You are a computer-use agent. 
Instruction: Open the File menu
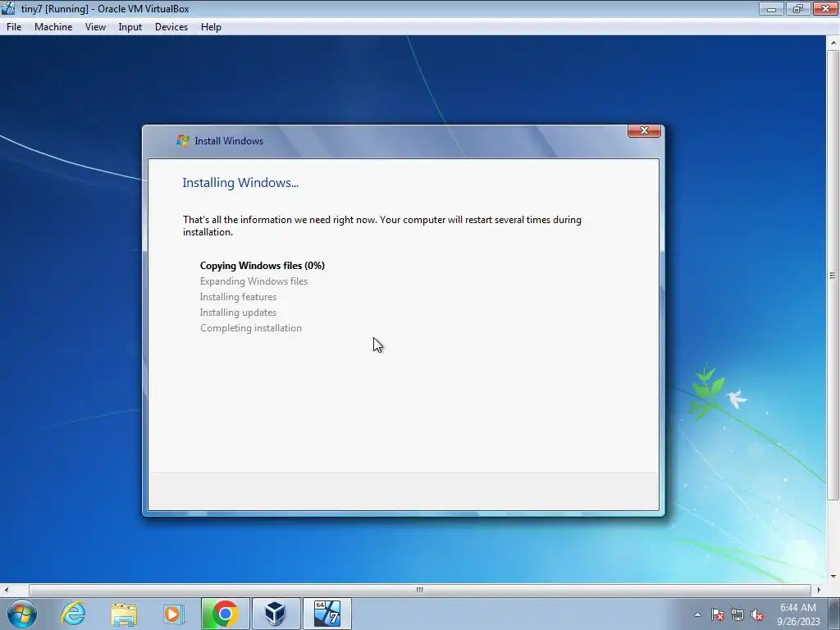14,27
